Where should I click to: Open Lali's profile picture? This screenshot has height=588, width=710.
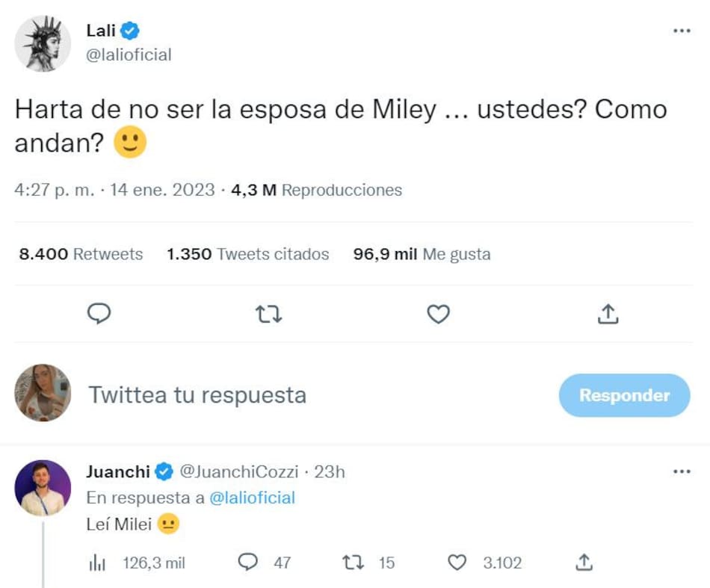(43, 43)
